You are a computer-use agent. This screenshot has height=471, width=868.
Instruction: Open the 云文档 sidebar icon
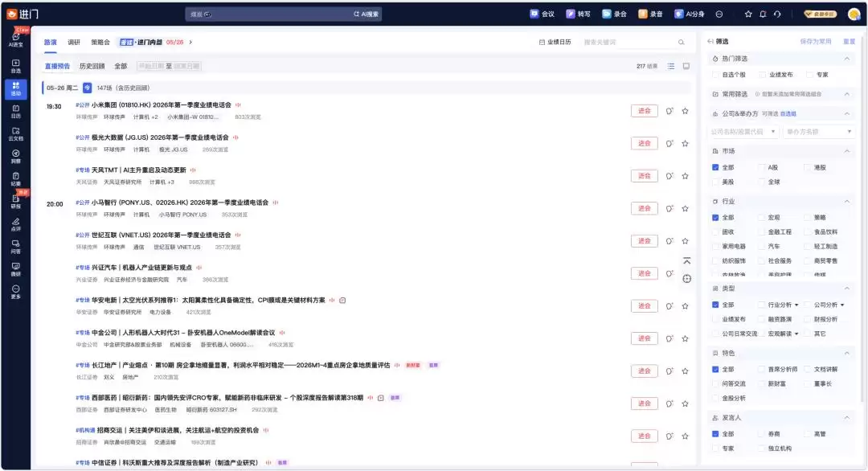pyautogui.click(x=15, y=134)
